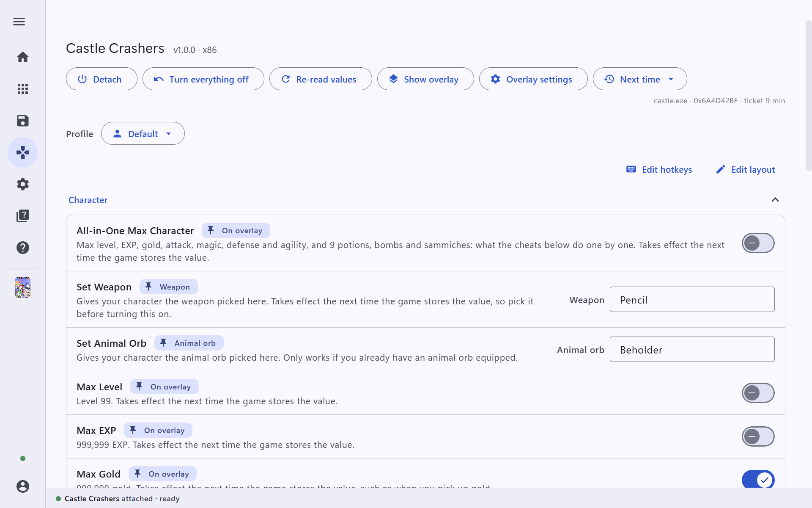Viewport: 812px width, 508px height.
Task: Open the Next time dropdown
Action: tap(640, 79)
